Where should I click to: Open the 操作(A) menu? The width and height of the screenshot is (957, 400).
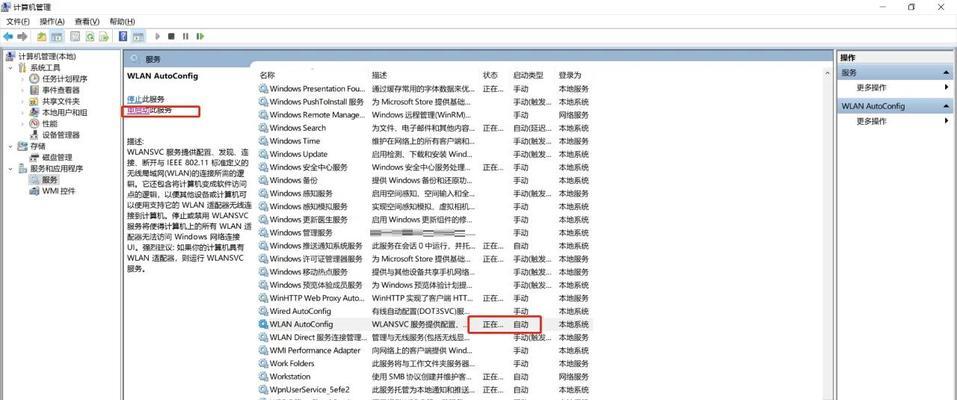[x=52, y=21]
